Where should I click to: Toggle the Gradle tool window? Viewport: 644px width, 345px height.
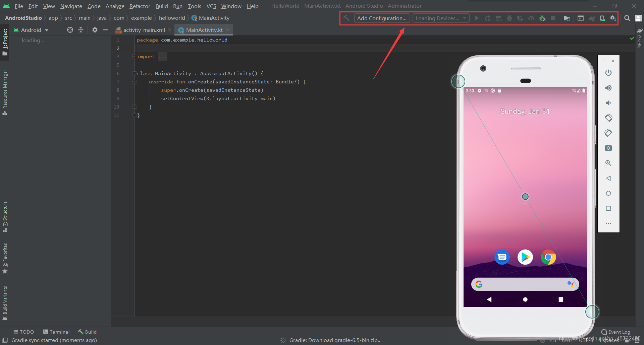(640, 38)
